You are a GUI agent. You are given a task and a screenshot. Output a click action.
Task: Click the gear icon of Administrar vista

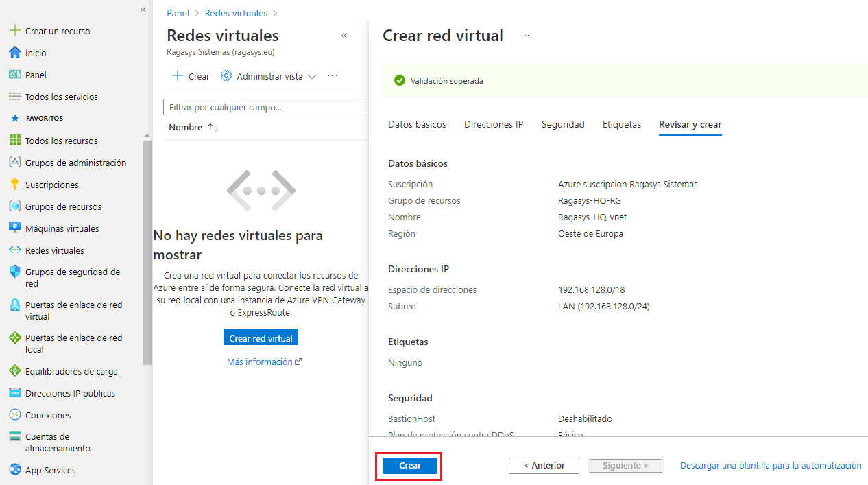(226, 75)
